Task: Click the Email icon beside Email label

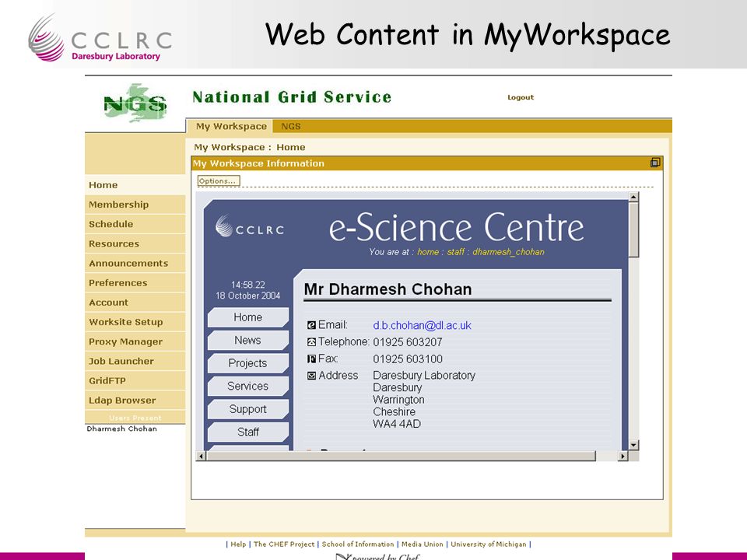Action: pos(311,325)
